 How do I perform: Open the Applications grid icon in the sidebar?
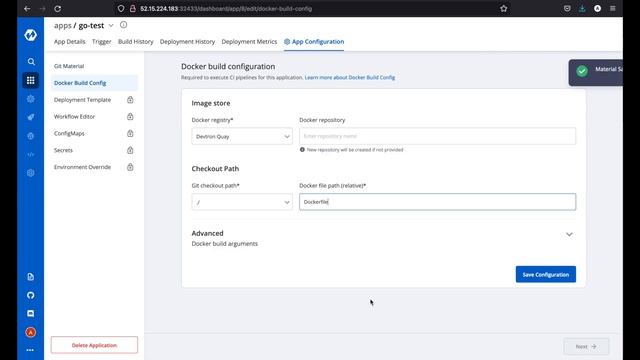(31, 80)
